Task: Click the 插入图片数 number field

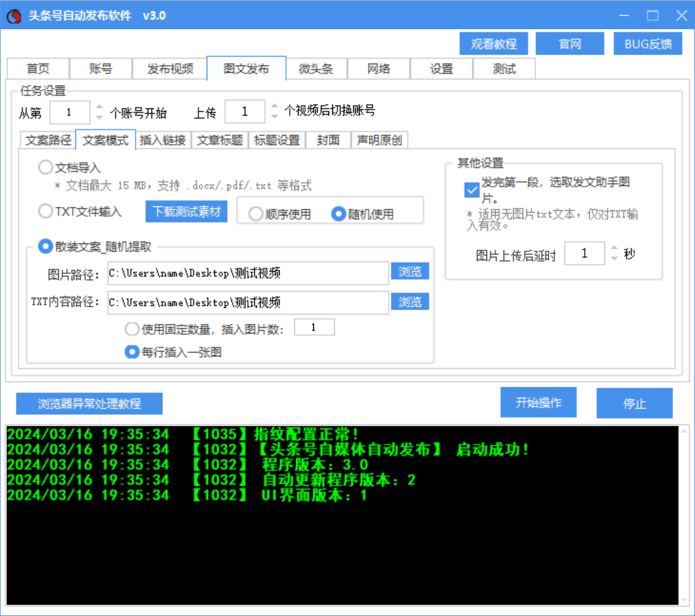Action: [315, 327]
